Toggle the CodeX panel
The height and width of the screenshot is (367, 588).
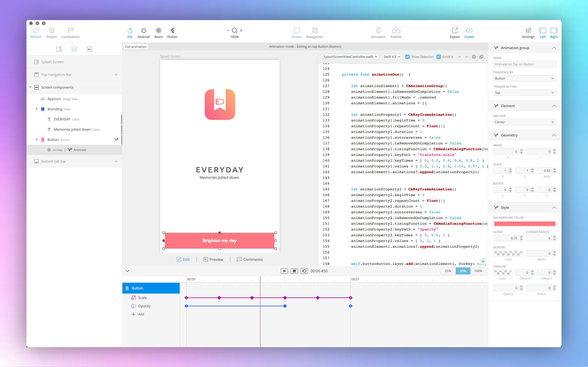tap(469, 31)
